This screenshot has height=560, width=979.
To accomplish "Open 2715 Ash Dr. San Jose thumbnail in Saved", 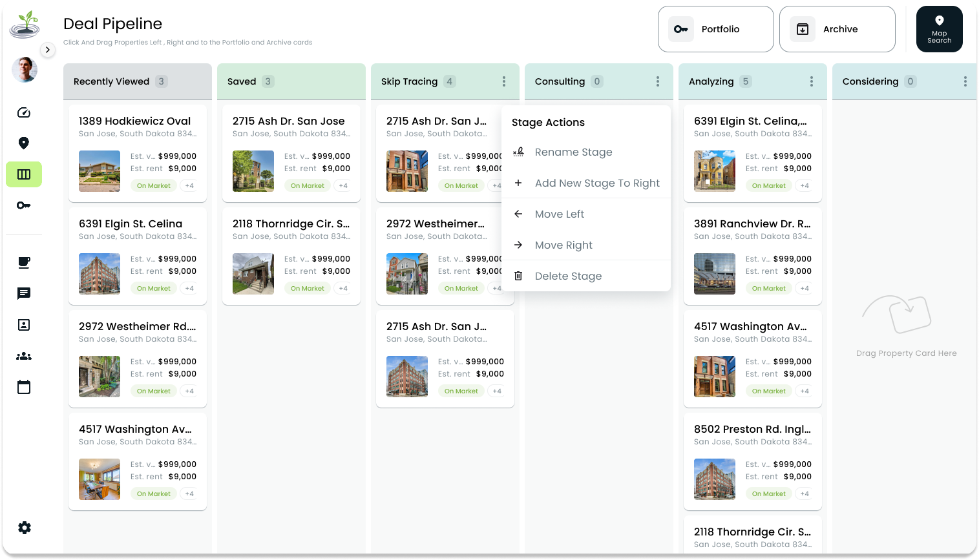I will click(253, 171).
